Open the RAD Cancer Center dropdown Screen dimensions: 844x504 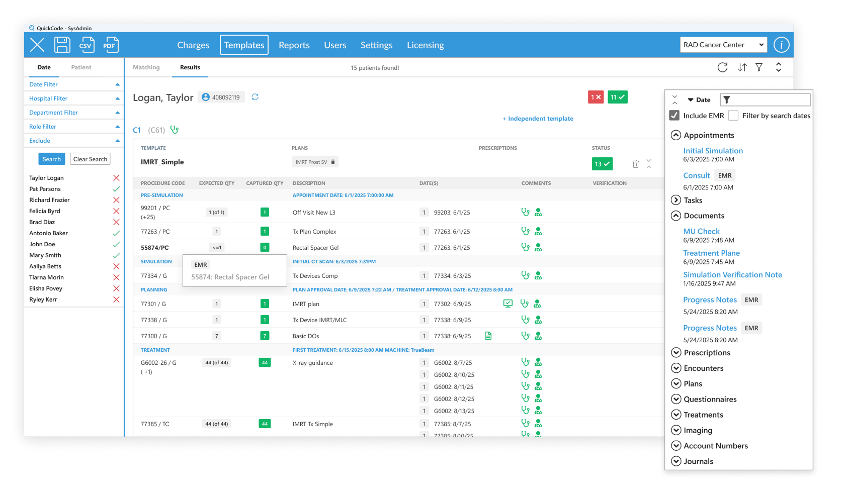(723, 45)
